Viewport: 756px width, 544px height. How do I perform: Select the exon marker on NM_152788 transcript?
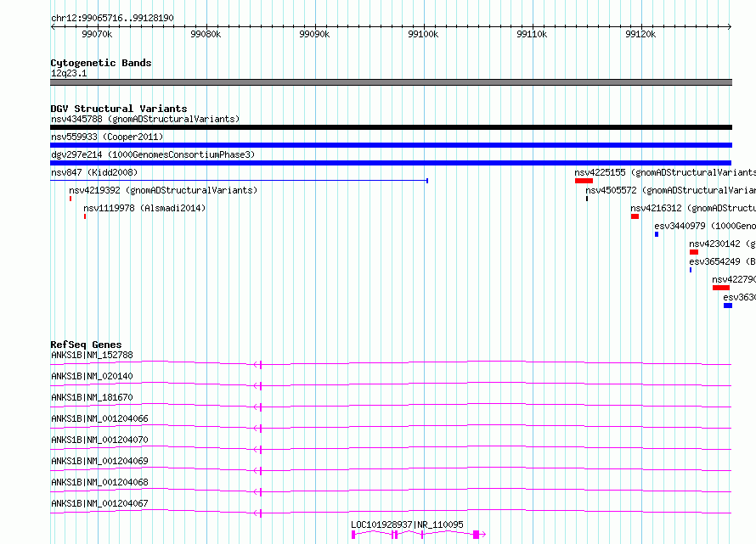[261, 365]
